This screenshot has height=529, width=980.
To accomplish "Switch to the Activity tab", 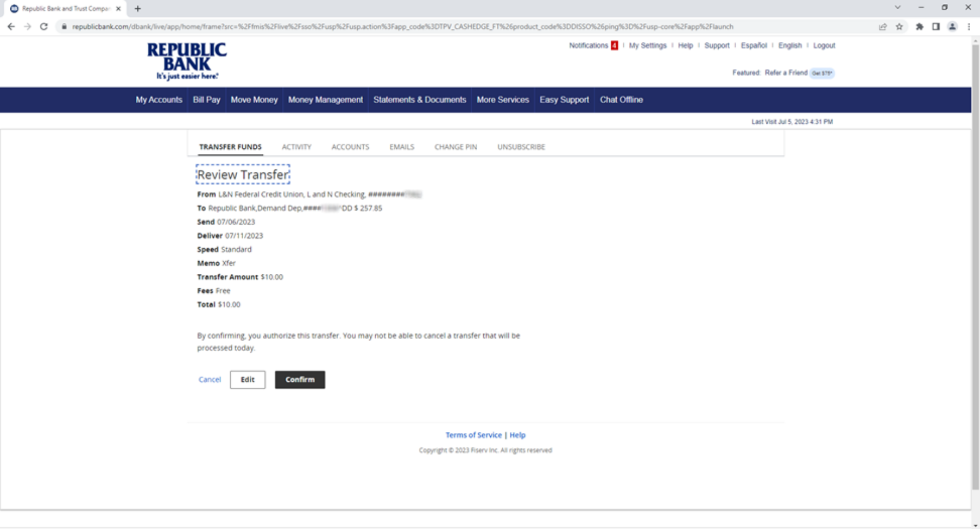I will [297, 147].
